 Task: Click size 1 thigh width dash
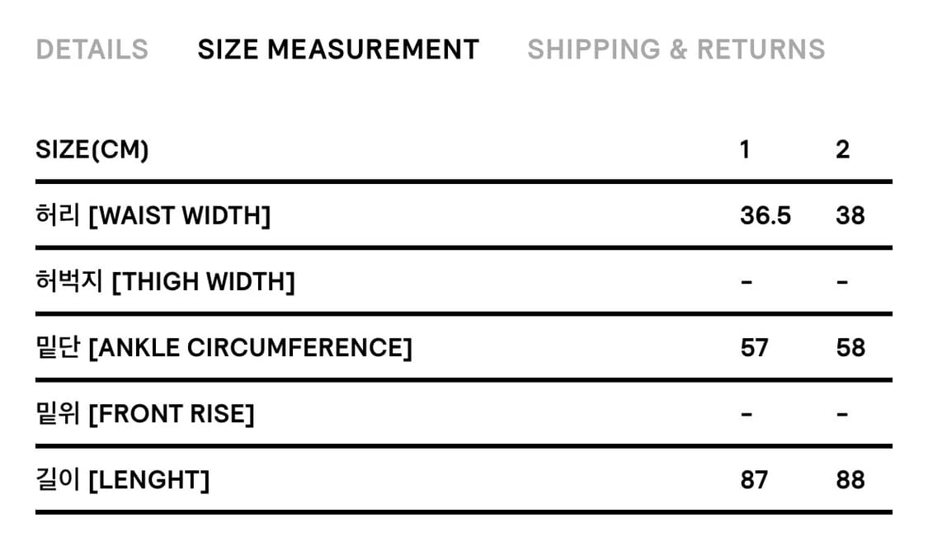pyautogui.click(x=747, y=283)
